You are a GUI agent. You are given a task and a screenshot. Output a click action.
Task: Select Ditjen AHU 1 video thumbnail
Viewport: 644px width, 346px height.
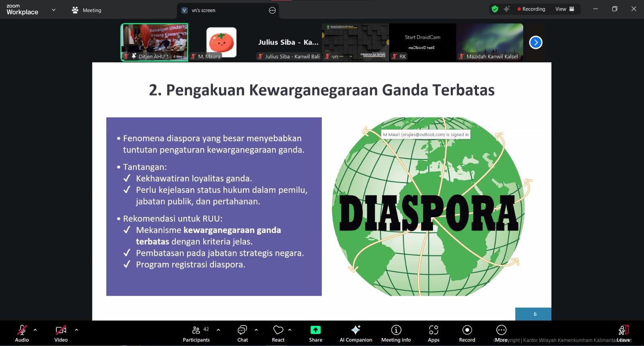point(155,42)
